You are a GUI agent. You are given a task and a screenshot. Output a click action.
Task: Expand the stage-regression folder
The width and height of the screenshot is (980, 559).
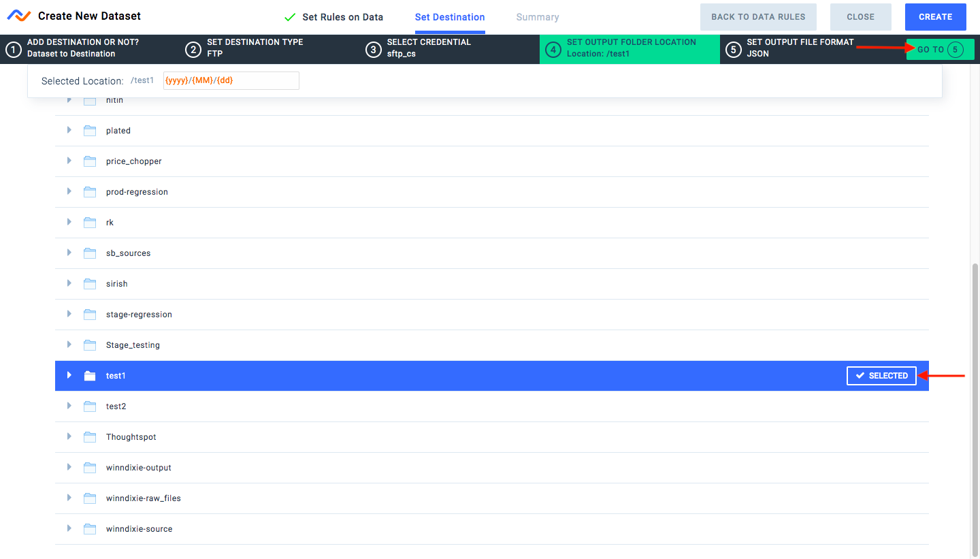(69, 314)
